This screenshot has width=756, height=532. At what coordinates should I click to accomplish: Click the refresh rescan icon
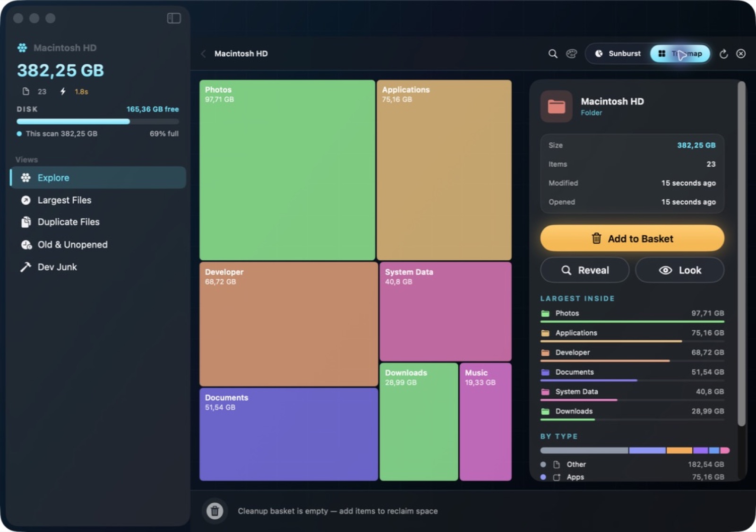(723, 54)
